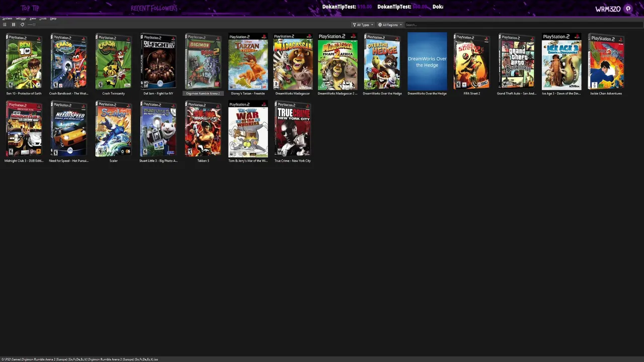
Task: Open the Settings menu
Action: [21, 19]
